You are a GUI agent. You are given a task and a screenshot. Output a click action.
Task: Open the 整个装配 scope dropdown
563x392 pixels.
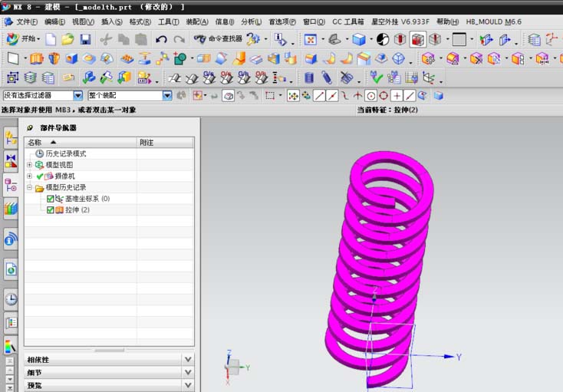(x=167, y=96)
